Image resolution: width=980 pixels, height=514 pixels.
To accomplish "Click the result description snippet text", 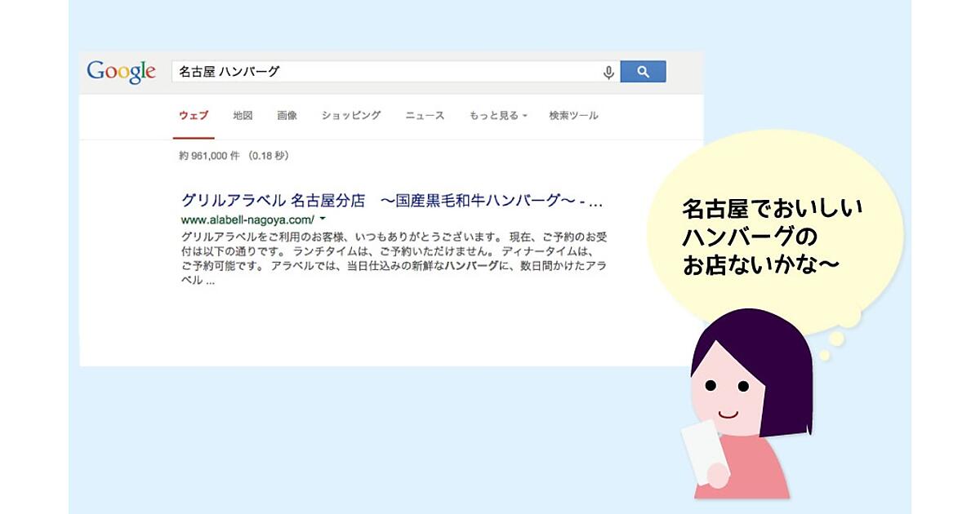I will (x=394, y=258).
